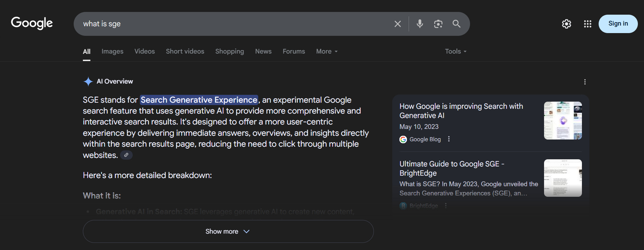This screenshot has height=250, width=644.
Task: Open the Google apps grid icon
Action: tap(587, 24)
